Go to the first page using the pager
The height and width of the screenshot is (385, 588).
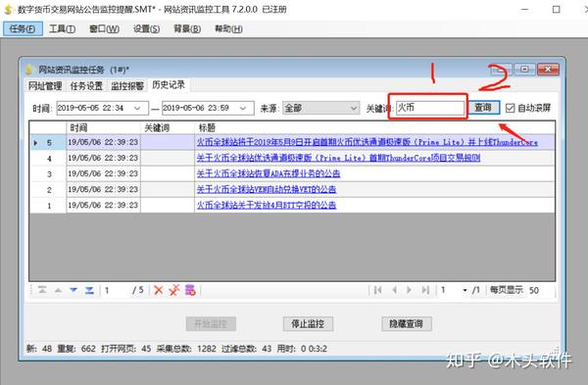coord(377,290)
